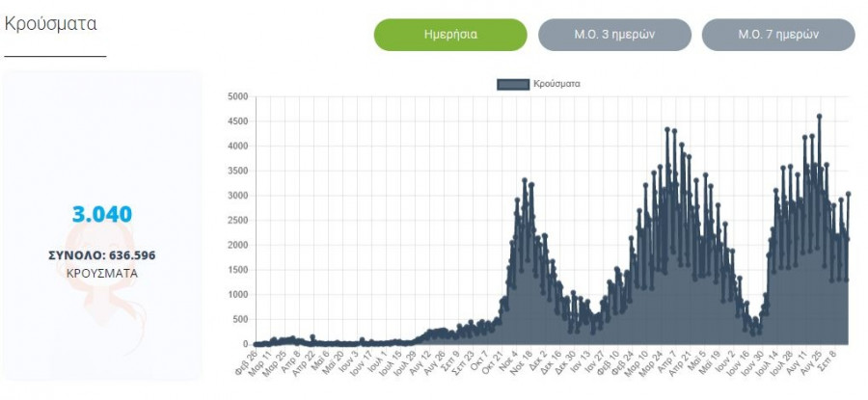
Task: Select the Ημερήσια daily view button
Action: pos(450,35)
